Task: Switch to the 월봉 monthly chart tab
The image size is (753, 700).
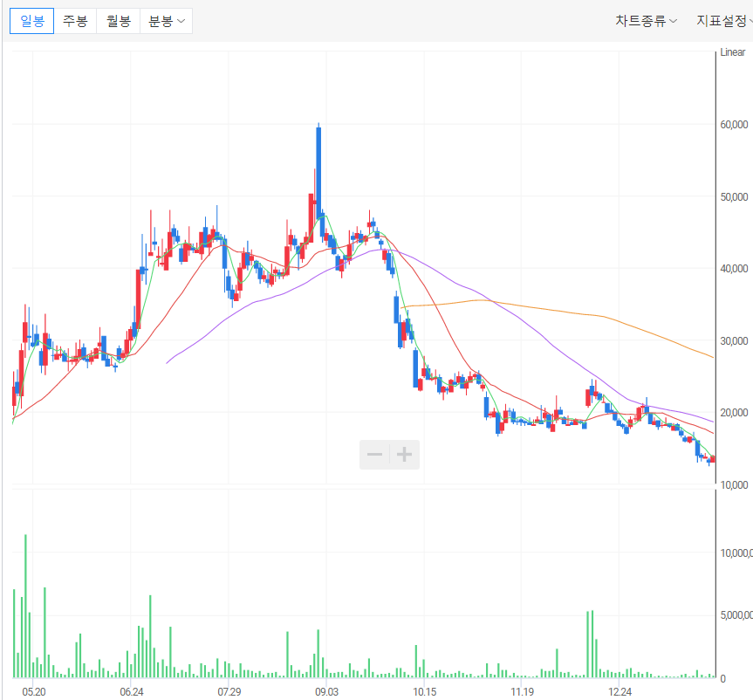Action: [118, 21]
